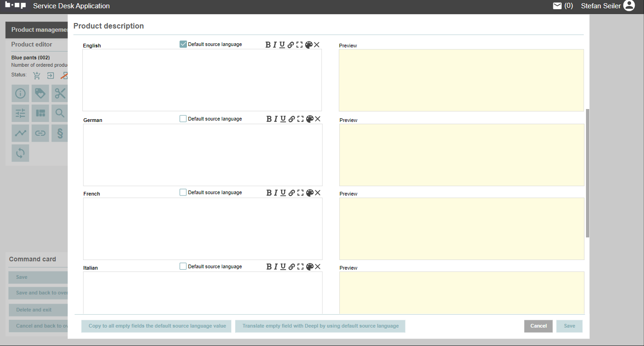Underline text in the Italian editor
The image size is (644, 346).
point(283,267)
